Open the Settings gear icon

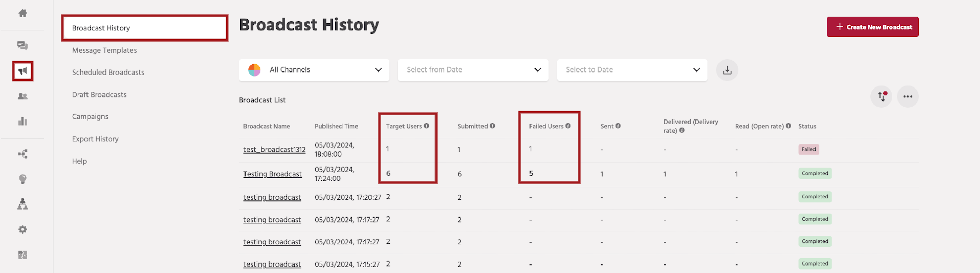tap(22, 230)
